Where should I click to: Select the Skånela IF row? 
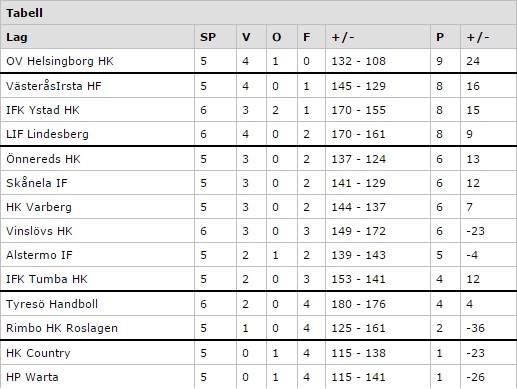pos(258,183)
